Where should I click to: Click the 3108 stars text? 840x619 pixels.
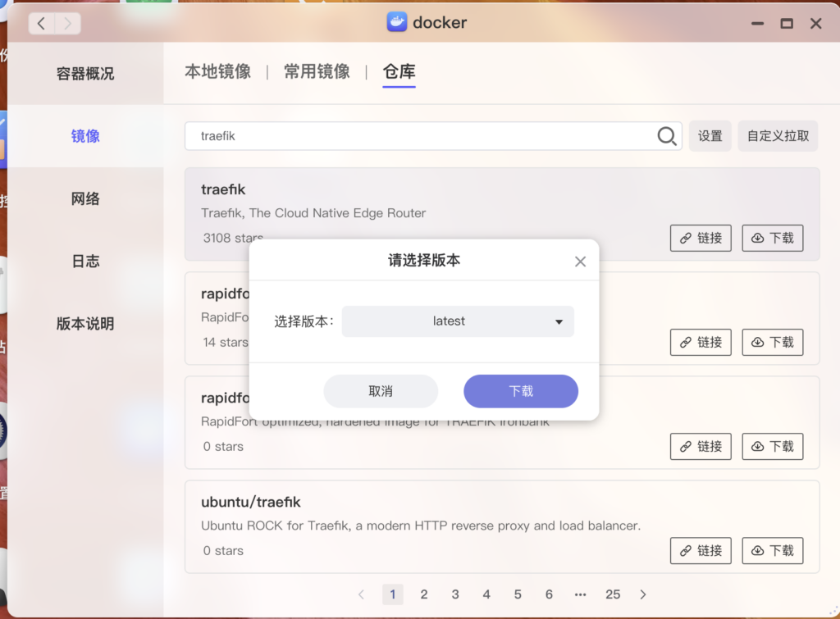pos(233,238)
